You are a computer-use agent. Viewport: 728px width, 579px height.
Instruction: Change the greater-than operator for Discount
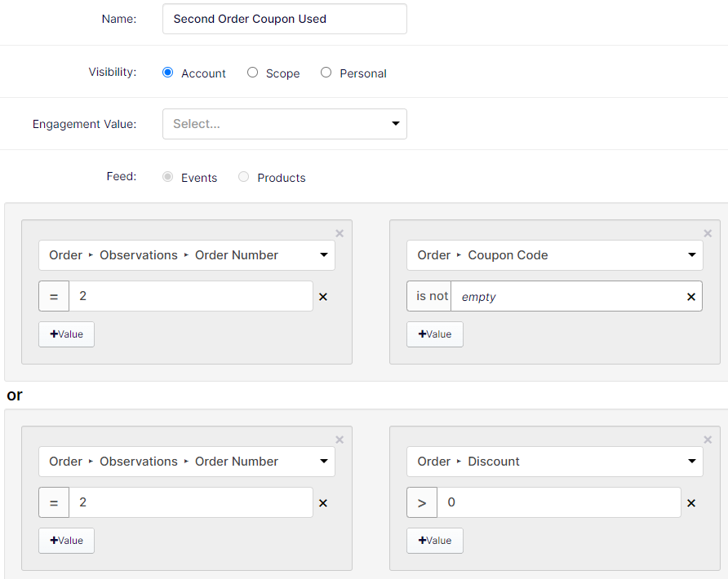[x=422, y=502]
